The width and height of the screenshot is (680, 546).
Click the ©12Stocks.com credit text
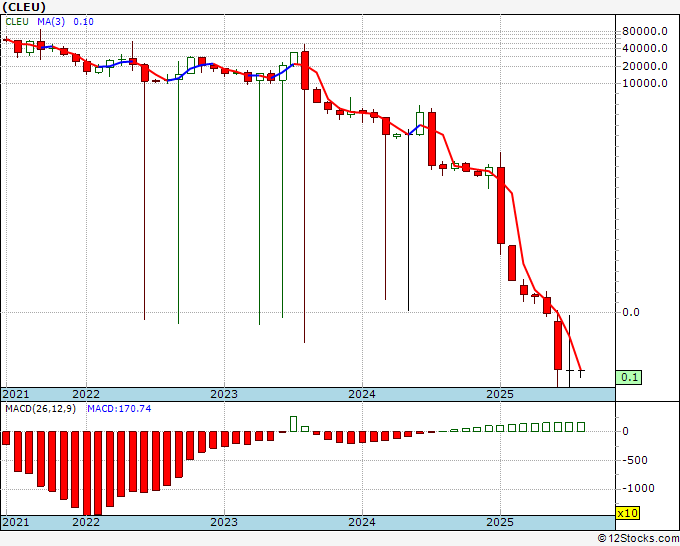coord(638,539)
